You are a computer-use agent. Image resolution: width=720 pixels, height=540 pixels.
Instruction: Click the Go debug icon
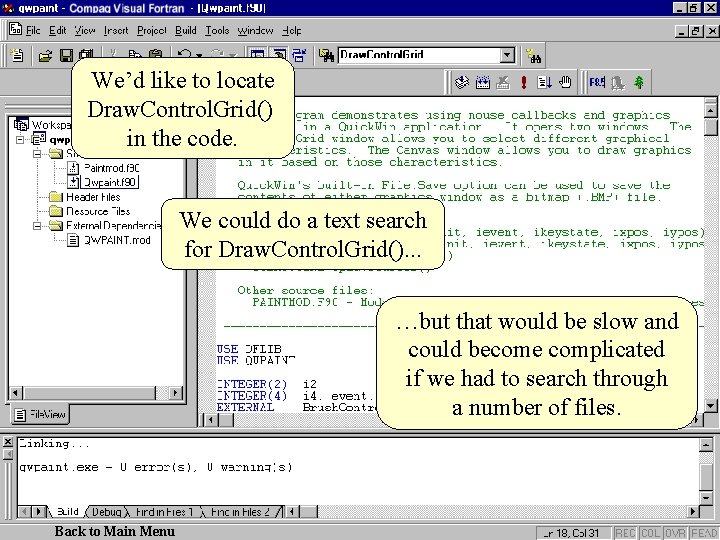(545, 83)
